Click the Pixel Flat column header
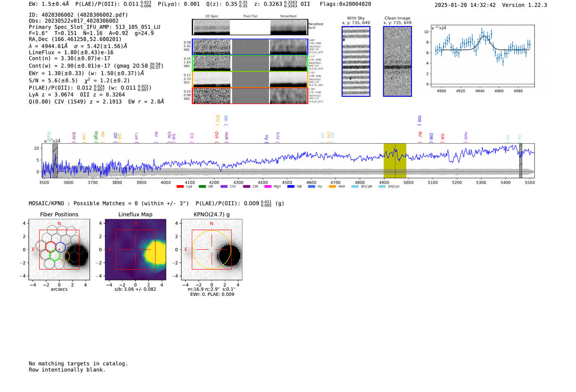The width and height of the screenshot is (576, 392). (250, 16)
